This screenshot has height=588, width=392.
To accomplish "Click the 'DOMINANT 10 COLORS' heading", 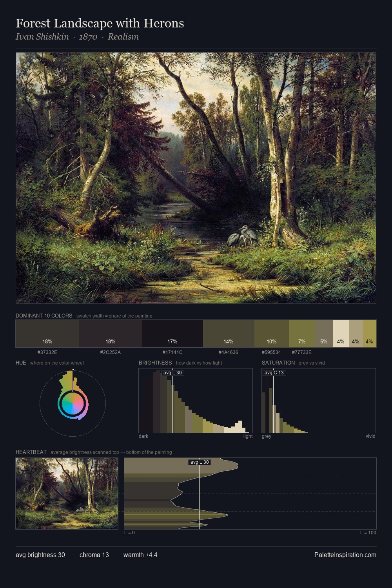I will (44, 316).
